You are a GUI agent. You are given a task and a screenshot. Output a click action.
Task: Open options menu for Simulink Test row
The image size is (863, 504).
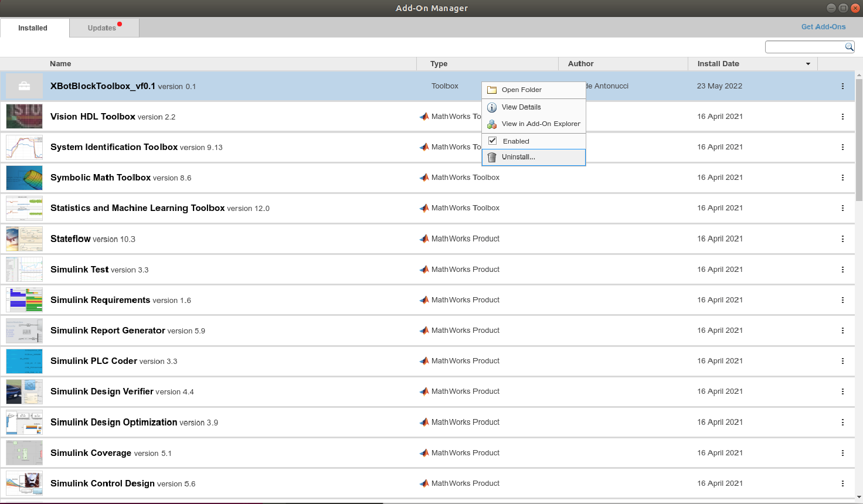842,270
